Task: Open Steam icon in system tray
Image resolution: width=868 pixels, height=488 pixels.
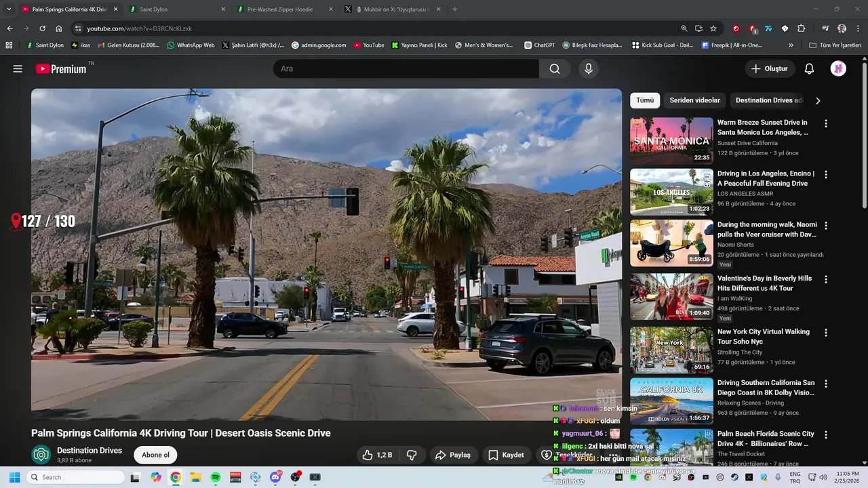Action: pyautogui.click(x=734, y=477)
